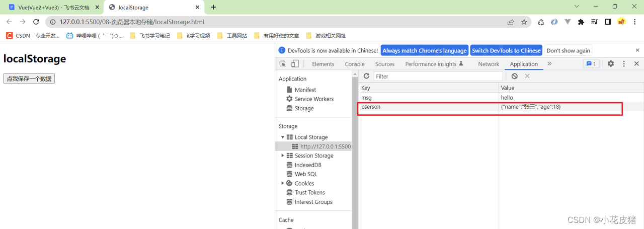Image resolution: width=644 pixels, height=229 pixels.
Task: Bookmark this page with the star icon
Action: tap(524, 22)
